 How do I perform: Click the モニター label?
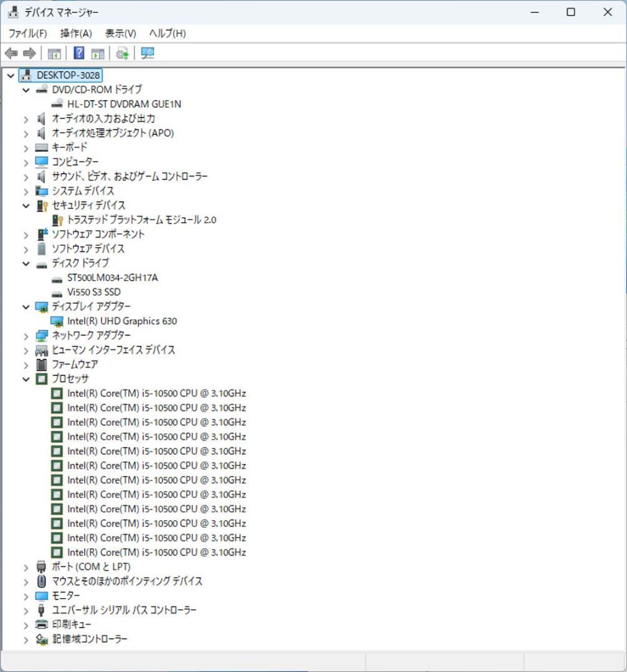pyautogui.click(x=65, y=595)
